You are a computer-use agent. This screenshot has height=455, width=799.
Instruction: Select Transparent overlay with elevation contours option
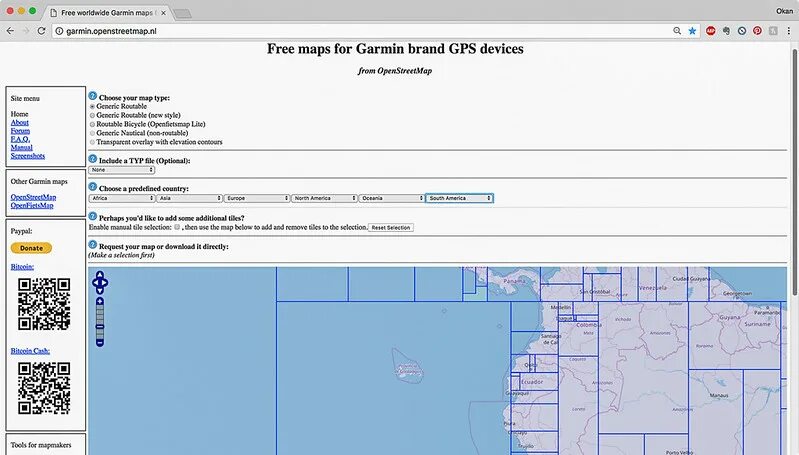(x=92, y=142)
